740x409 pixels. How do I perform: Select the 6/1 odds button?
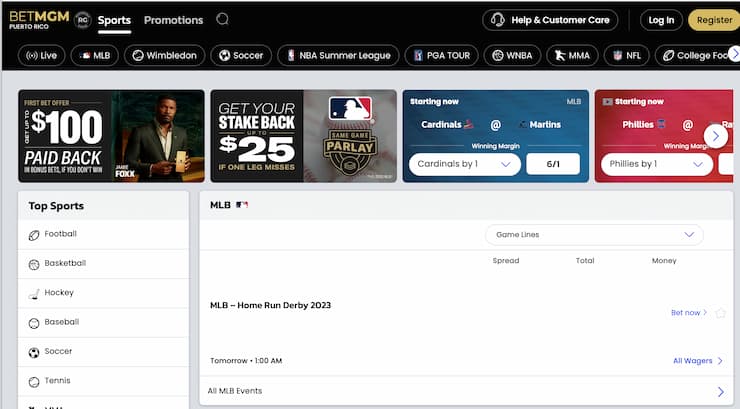click(x=553, y=164)
